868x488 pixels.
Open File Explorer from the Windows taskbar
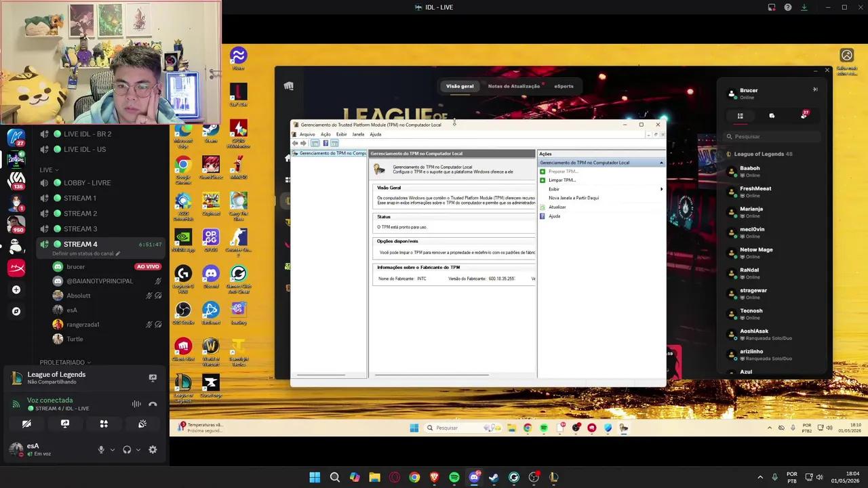click(374, 477)
